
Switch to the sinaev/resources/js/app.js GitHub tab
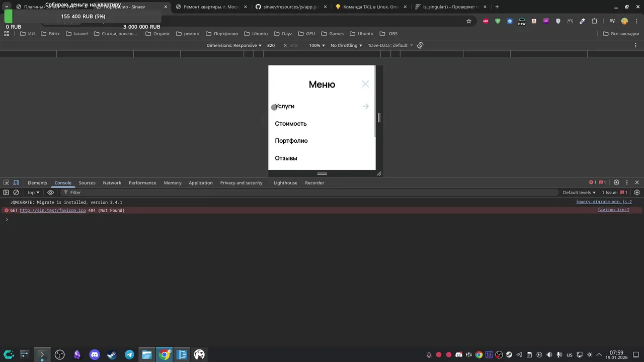pos(290,7)
